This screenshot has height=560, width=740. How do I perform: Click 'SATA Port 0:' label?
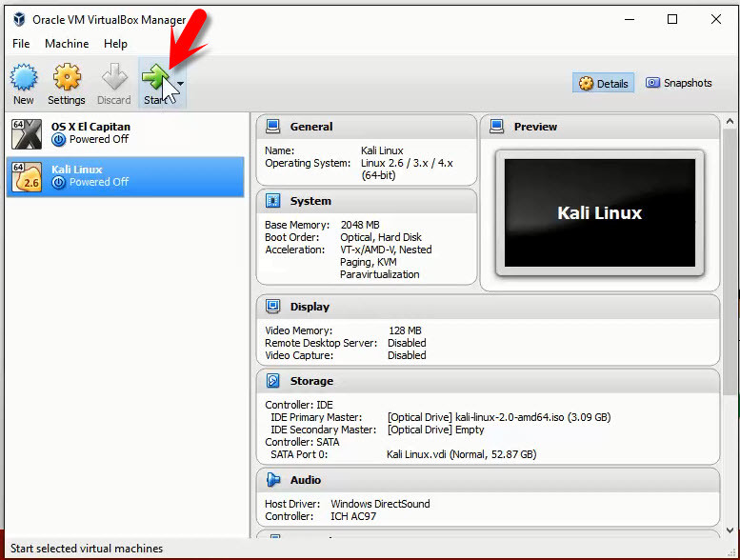click(x=299, y=455)
